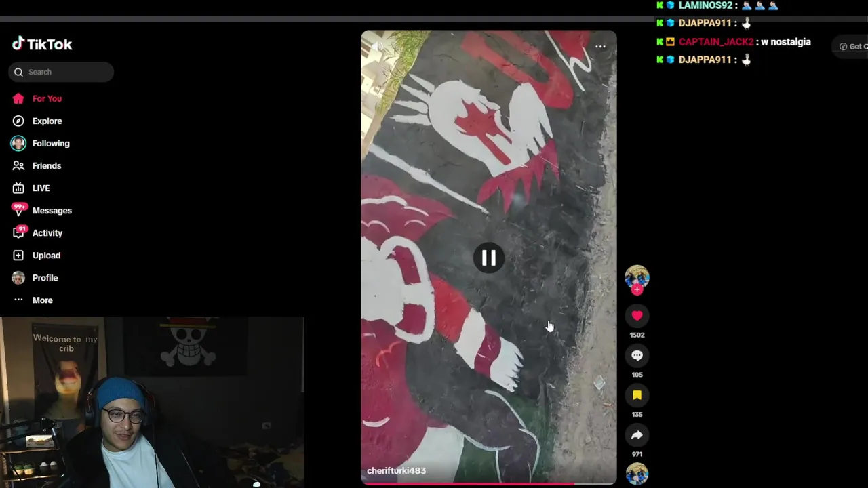
Task: Seek on the video progress bar
Action: point(488,483)
